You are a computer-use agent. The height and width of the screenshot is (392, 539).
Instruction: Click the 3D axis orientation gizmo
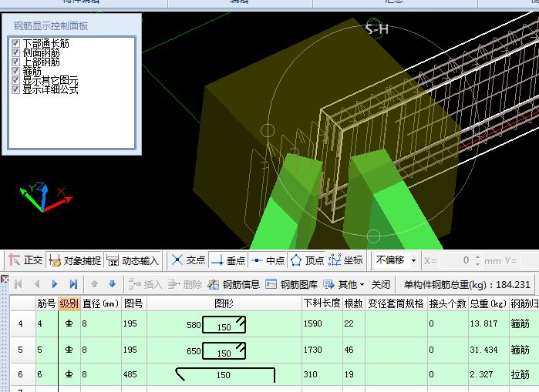45,197
